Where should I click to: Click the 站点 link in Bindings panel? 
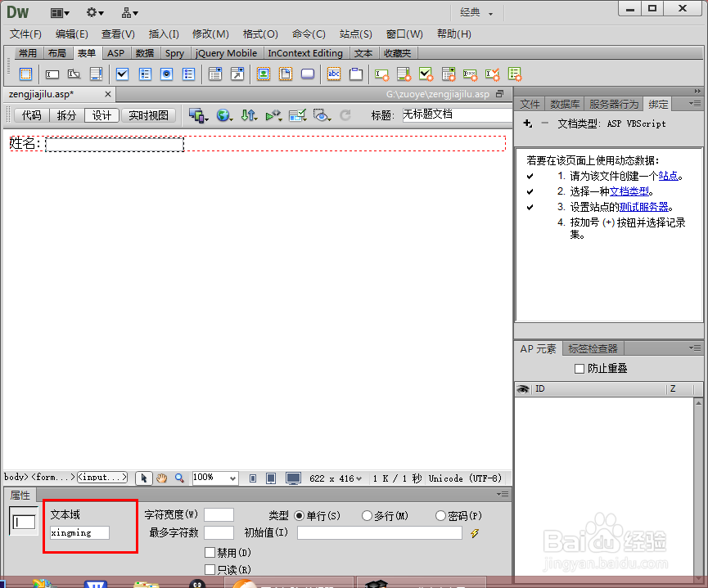pos(668,176)
